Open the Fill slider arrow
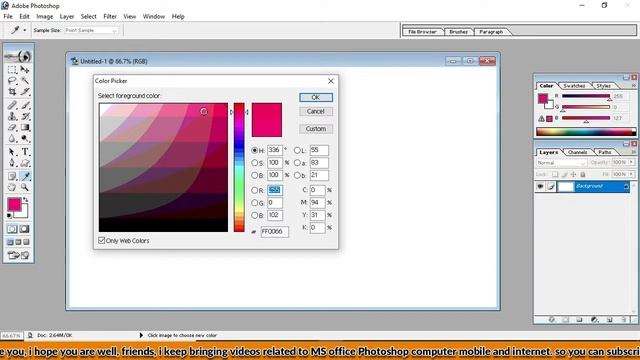Viewport: 640px width, 360px height. (632, 174)
